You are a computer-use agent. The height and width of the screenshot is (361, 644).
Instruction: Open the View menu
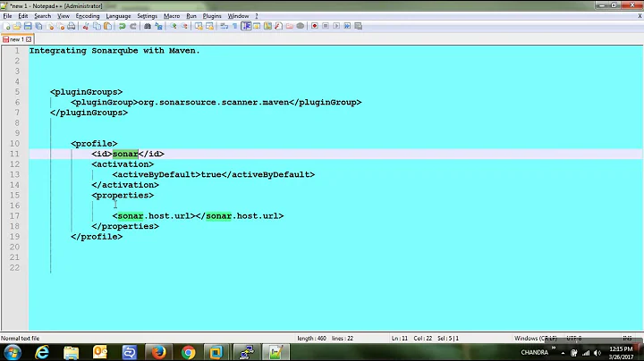pos(64,16)
